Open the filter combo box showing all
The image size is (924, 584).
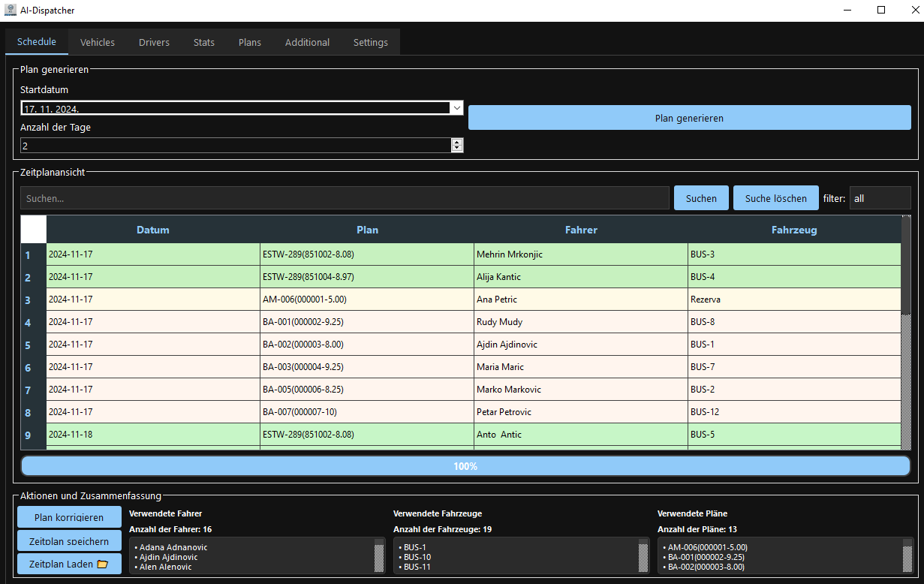(x=880, y=198)
